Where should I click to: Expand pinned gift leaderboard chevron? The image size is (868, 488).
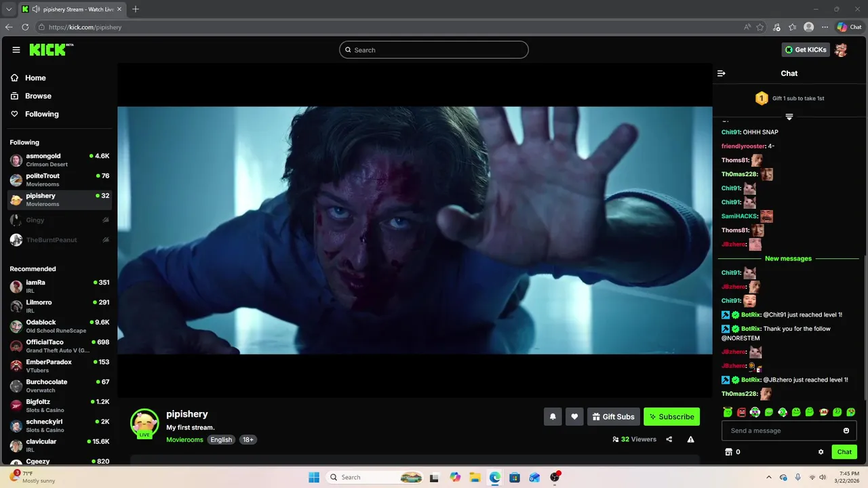[789, 117]
